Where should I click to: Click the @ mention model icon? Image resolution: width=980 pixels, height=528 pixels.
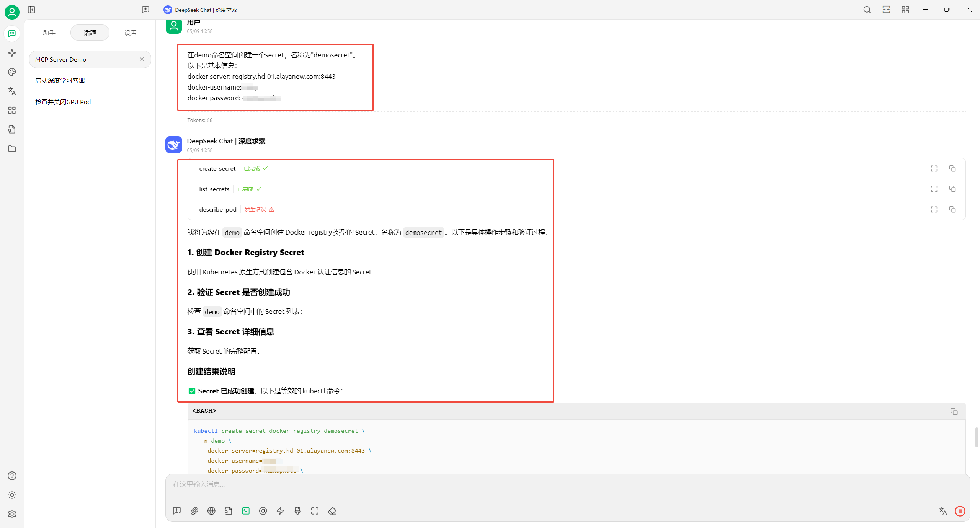click(263, 511)
